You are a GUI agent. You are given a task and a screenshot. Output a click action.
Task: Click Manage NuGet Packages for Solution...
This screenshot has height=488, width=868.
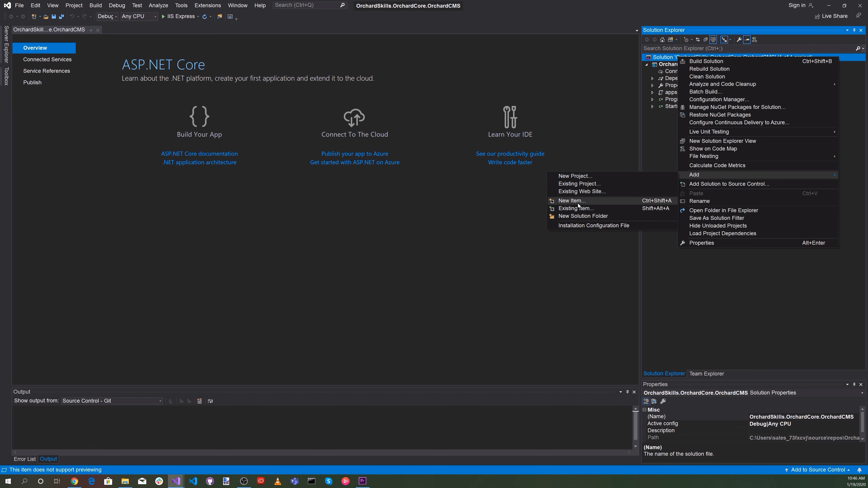(x=758, y=107)
